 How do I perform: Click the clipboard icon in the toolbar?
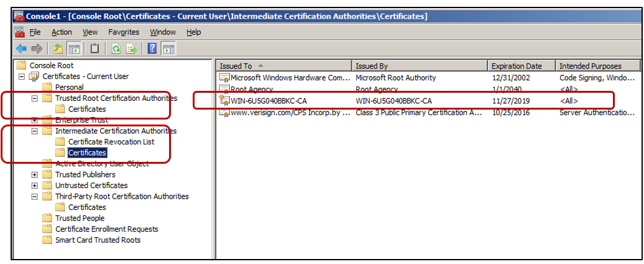(94, 49)
